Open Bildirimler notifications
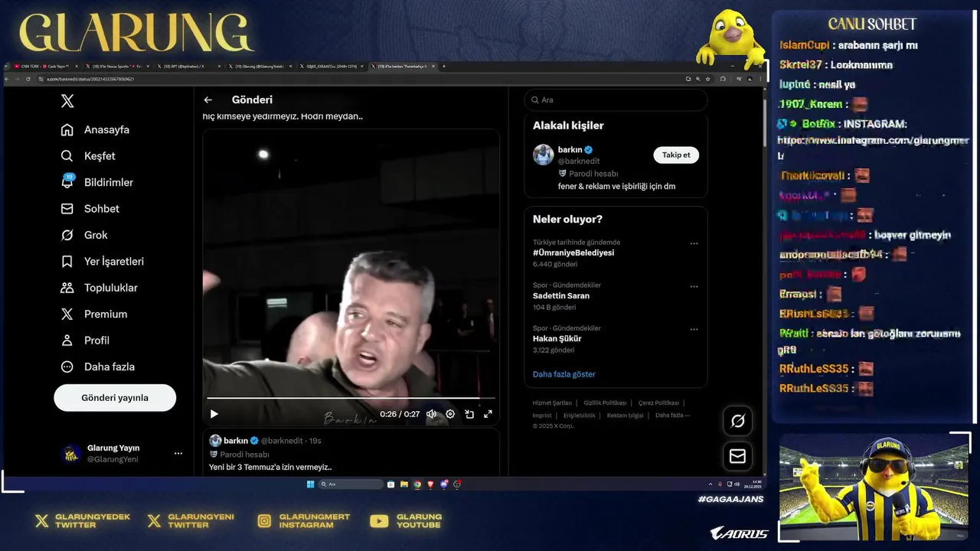Screen dimensions: 980x551 pyautogui.click(x=97, y=182)
